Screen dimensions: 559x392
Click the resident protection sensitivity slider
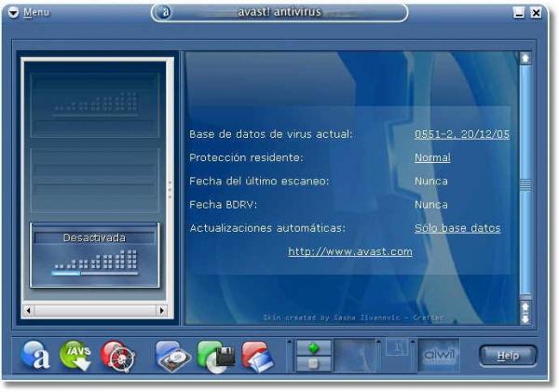pyautogui.click(x=95, y=274)
